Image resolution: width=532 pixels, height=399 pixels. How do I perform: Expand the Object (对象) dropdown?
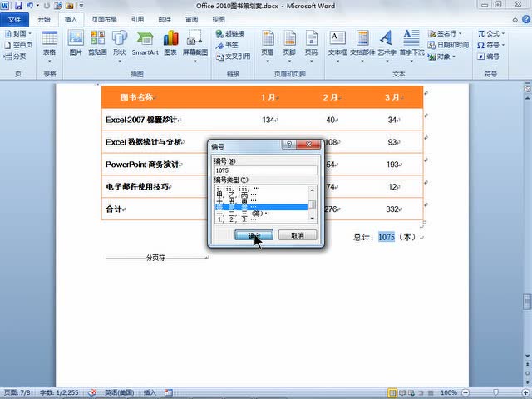454,57
